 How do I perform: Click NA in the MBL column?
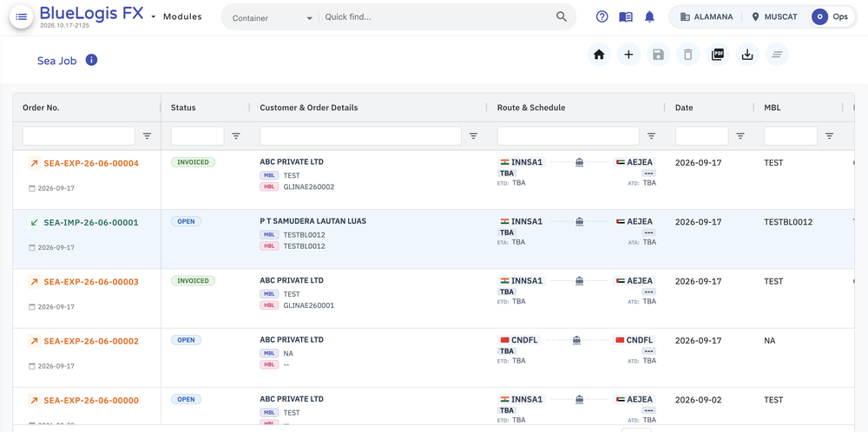tap(769, 341)
